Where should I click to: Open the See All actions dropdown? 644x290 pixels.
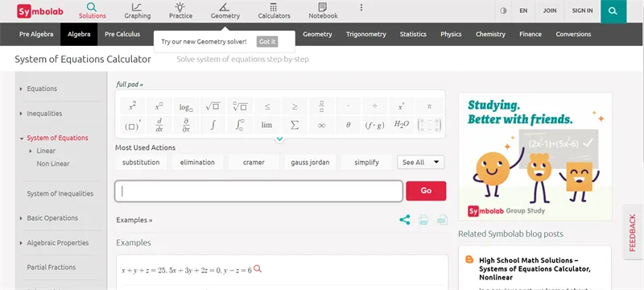420,162
